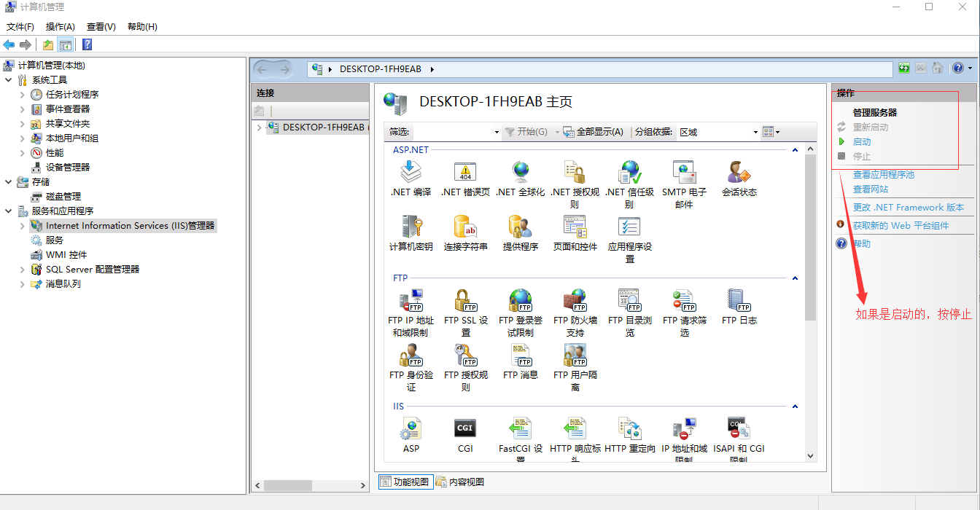Viewport: 980px width, 510px height.
Task: Open the 查看(V) menu
Action: click(101, 27)
